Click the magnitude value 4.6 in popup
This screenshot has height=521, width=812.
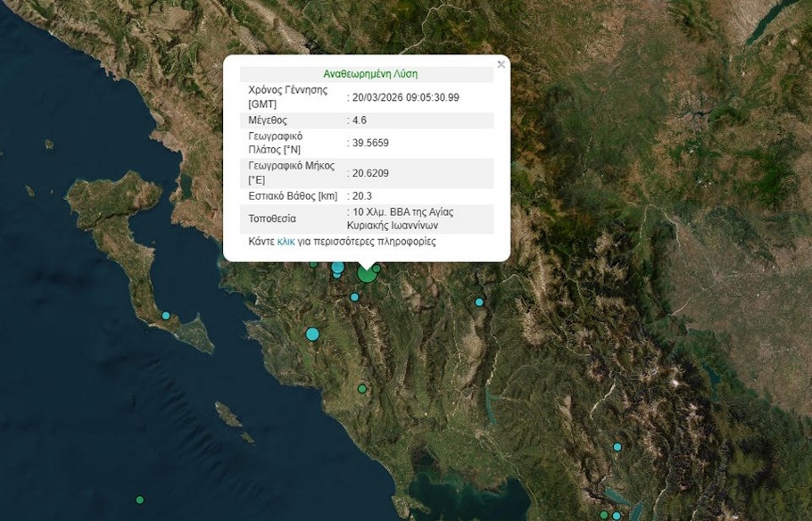point(360,120)
